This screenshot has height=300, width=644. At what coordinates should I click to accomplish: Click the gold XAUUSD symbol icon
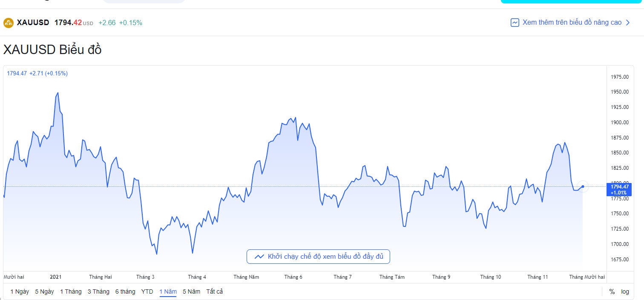click(9, 23)
